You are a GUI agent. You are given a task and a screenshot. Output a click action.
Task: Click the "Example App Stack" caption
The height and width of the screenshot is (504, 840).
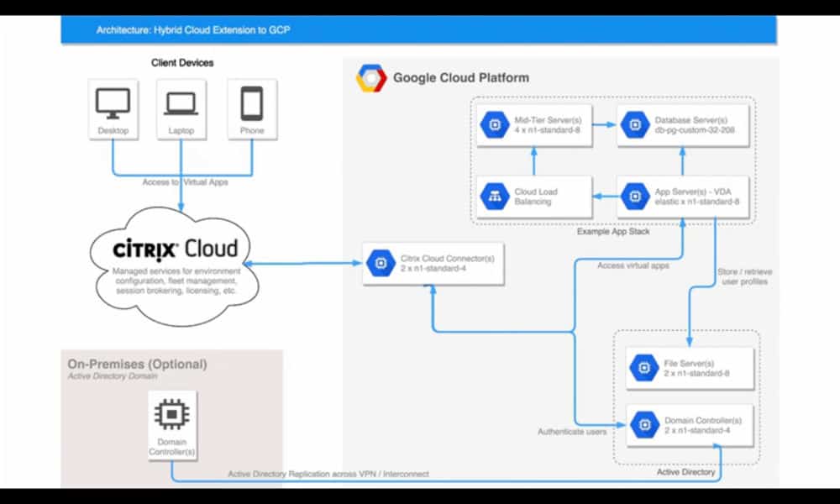[613, 231]
